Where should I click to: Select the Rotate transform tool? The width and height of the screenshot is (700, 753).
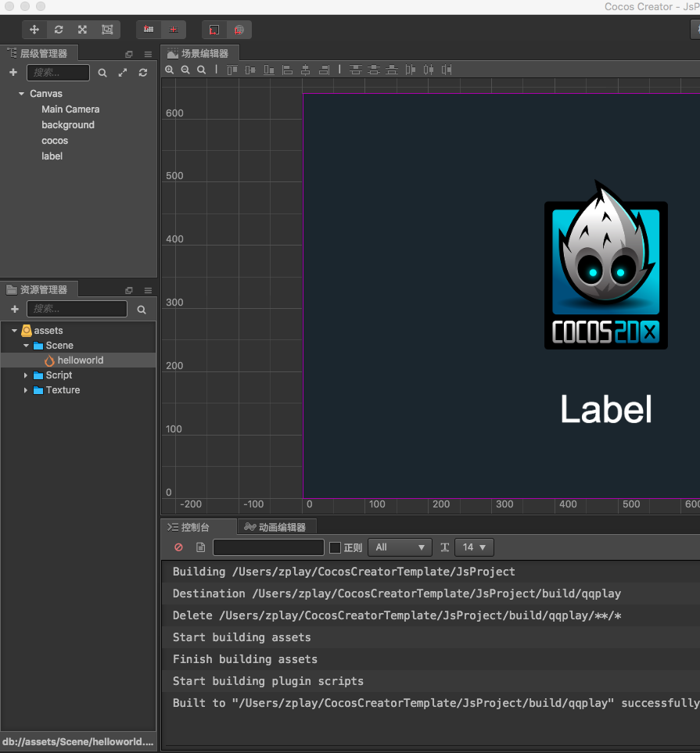[x=59, y=30]
